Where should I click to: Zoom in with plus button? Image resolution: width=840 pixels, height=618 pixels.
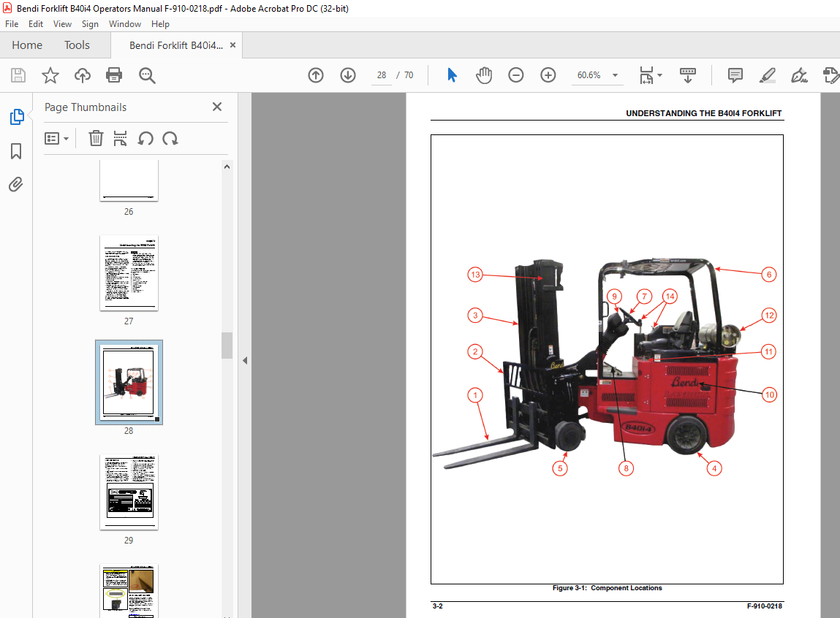click(x=548, y=75)
